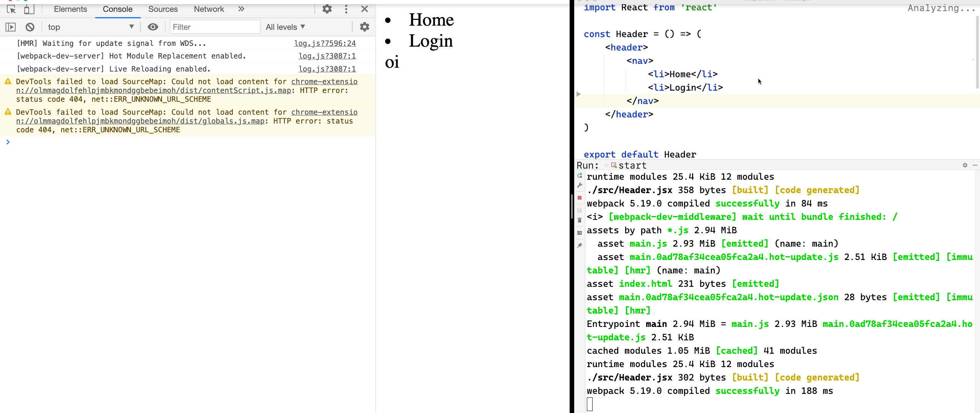Expand the All levels log filter
Screen dimensions: 980x413
(x=285, y=27)
